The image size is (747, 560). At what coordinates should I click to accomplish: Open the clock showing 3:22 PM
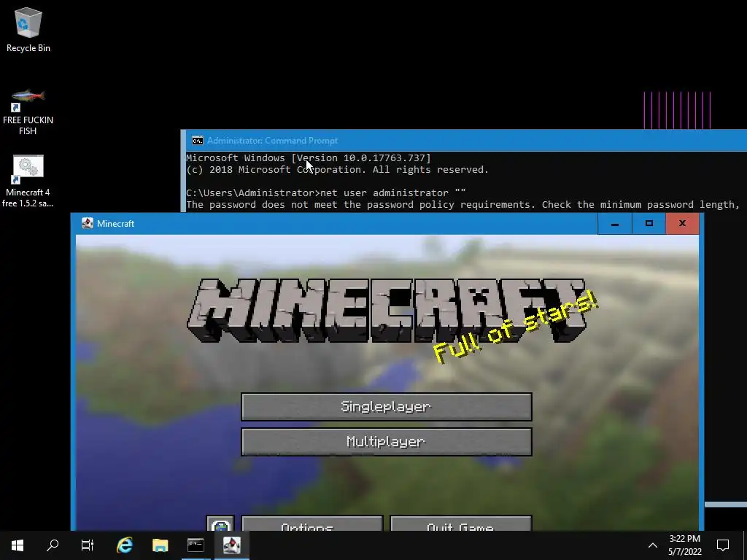coord(684,545)
